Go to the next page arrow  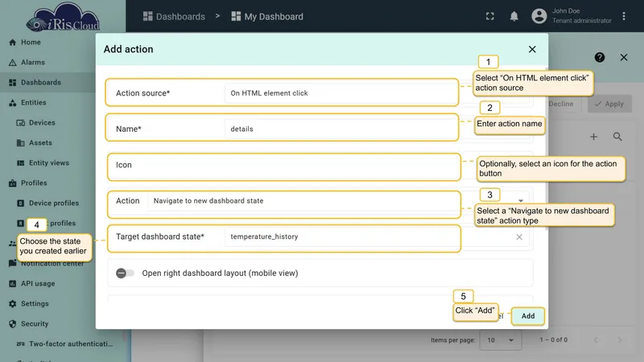pyautogui.click(x=620, y=339)
